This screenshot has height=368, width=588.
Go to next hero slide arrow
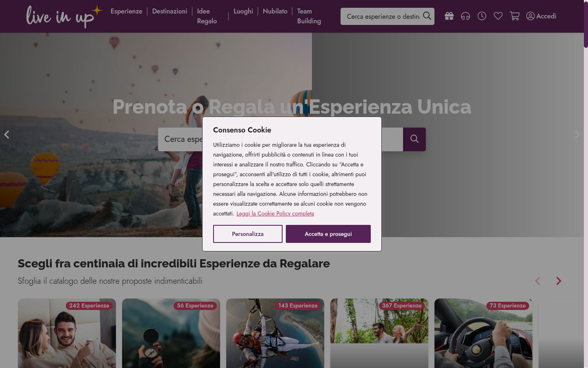577,135
